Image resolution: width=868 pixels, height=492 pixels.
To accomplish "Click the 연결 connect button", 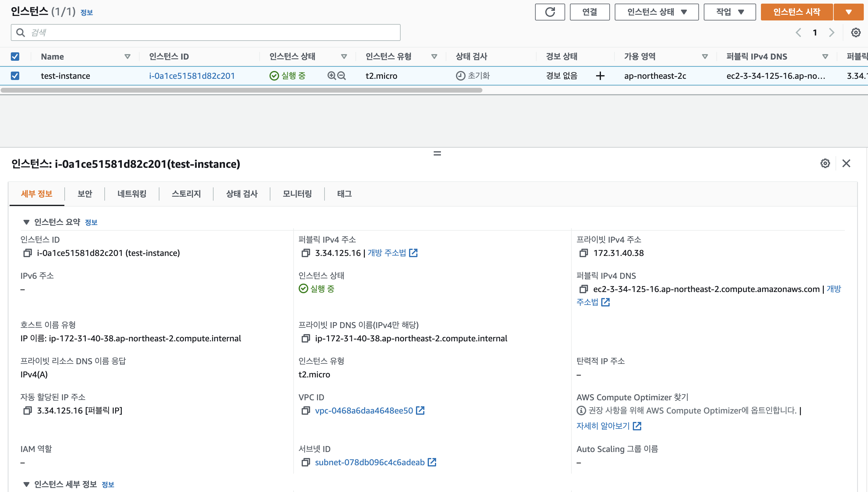I will 589,12.
